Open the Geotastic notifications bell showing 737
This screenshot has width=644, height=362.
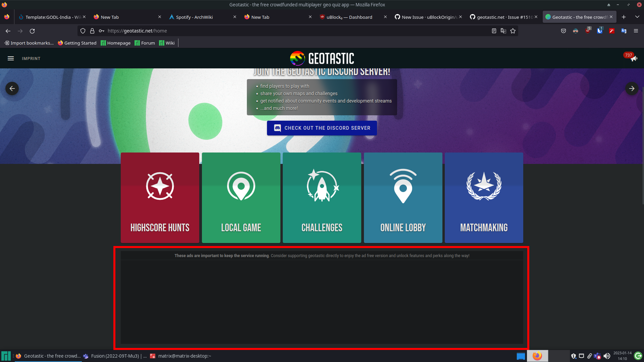pyautogui.click(x=634, y=58)
